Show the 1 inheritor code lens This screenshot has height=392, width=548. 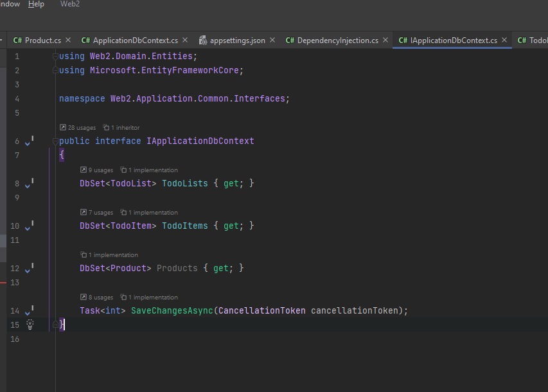coord(121,128)
